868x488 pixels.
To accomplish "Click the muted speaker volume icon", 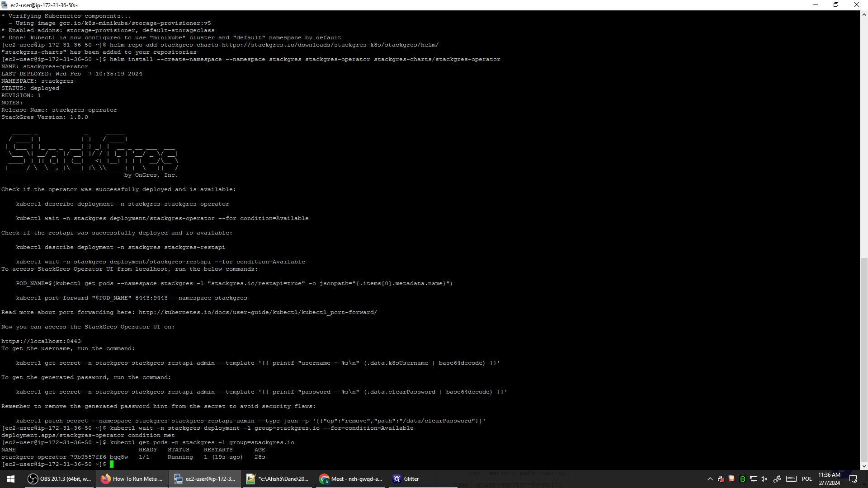I will point(764,479).
